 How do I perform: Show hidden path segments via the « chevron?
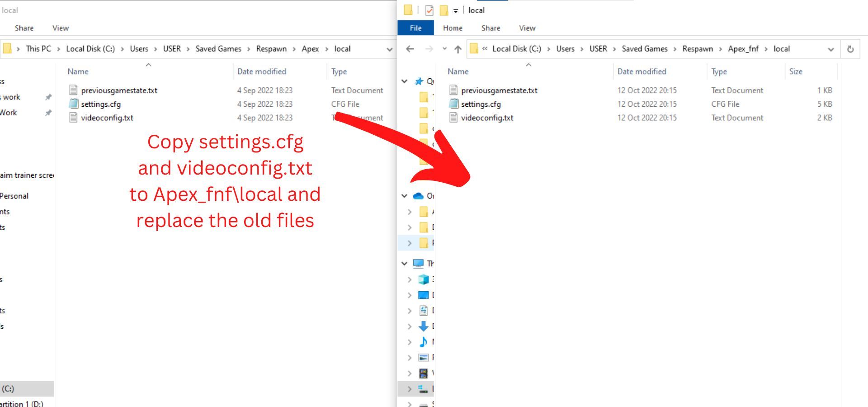point(485,49)
